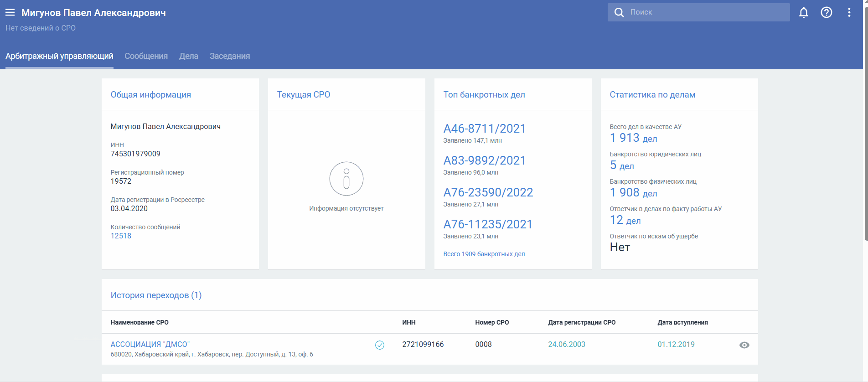Viewport: 868px width, 382px height.
Task: Open case А46-8711/2021
Action: (x=484, y=129)
